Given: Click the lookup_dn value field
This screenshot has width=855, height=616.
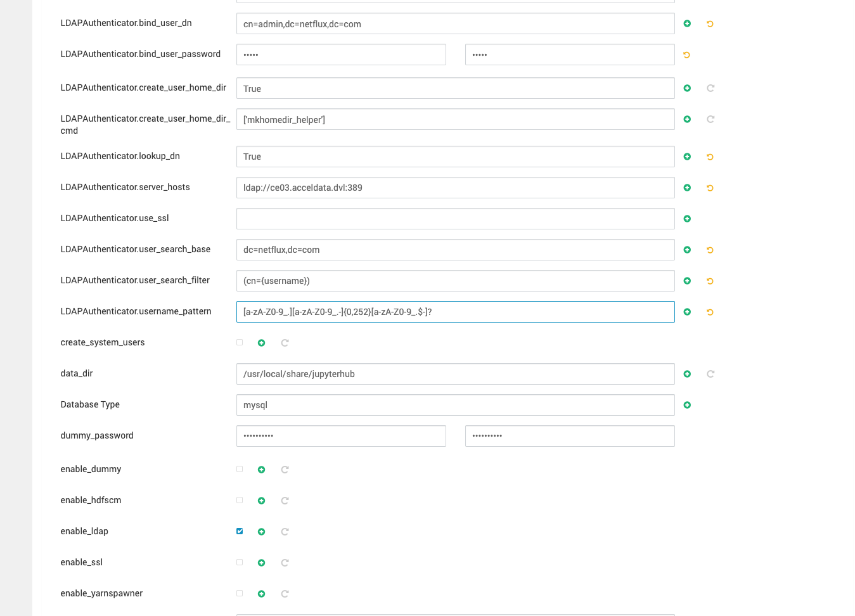Looking at the screenshot, I should (455, 157).
